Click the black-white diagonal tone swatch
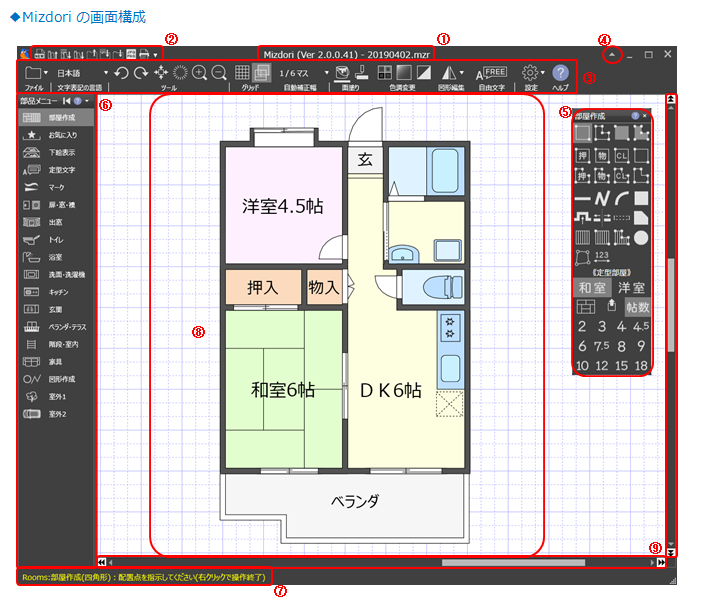Screen dimensions: 703x600 point(424,72)
